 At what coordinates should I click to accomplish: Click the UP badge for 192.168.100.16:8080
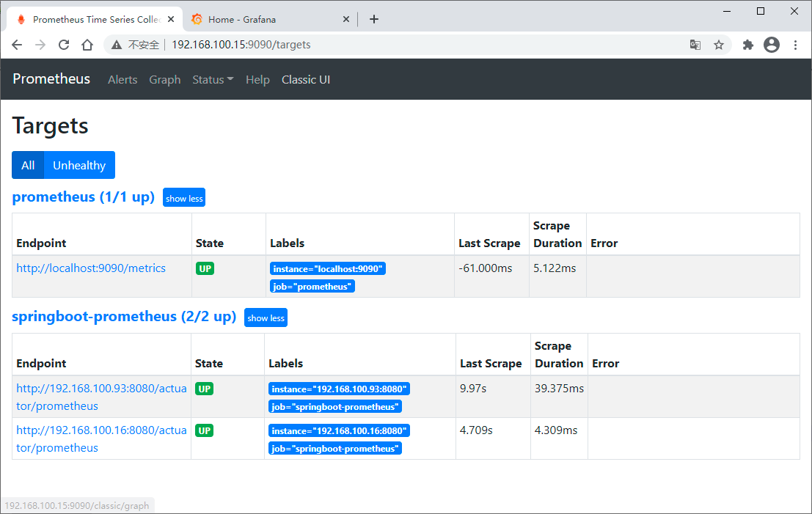204,430
